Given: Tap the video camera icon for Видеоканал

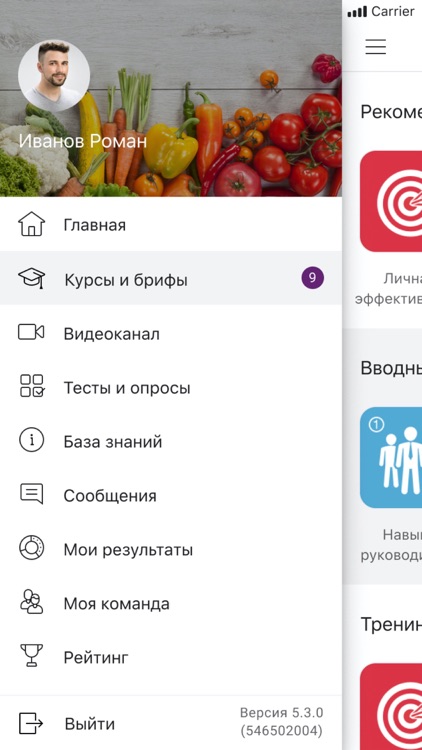Looking at the screenshot, I should tap(31, 332).
